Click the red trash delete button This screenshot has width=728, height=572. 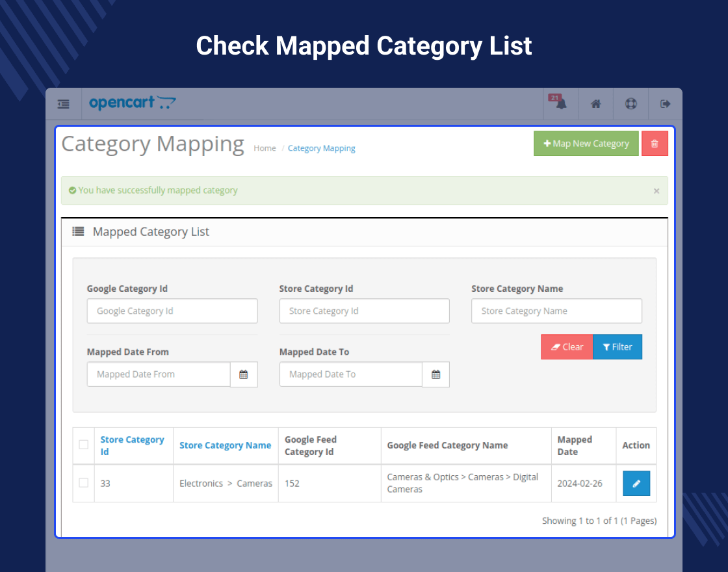[655, 144]
